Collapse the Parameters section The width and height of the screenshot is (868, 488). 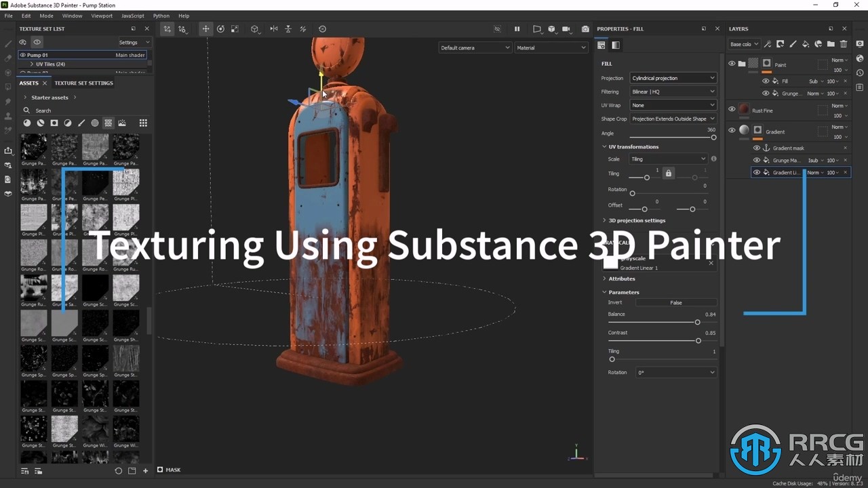pyautogui.click(x=604, y=292)
